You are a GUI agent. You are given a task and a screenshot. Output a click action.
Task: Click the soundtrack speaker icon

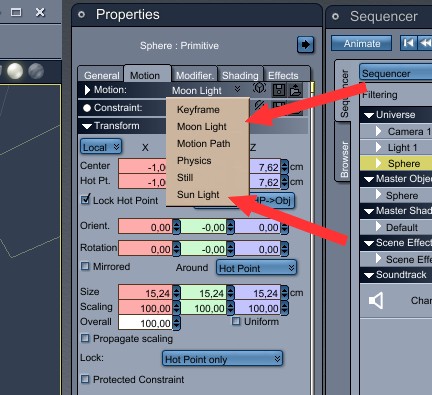tap(376, 301)
